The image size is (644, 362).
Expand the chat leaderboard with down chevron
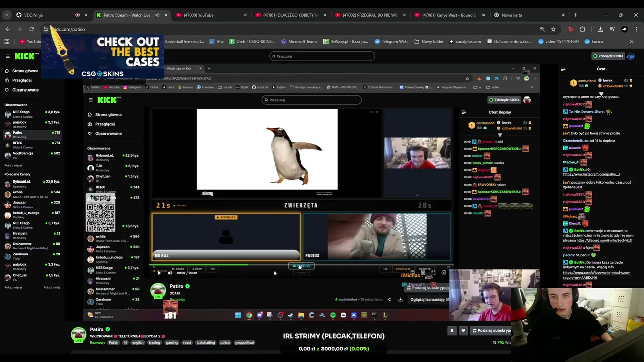click(601, 94)
